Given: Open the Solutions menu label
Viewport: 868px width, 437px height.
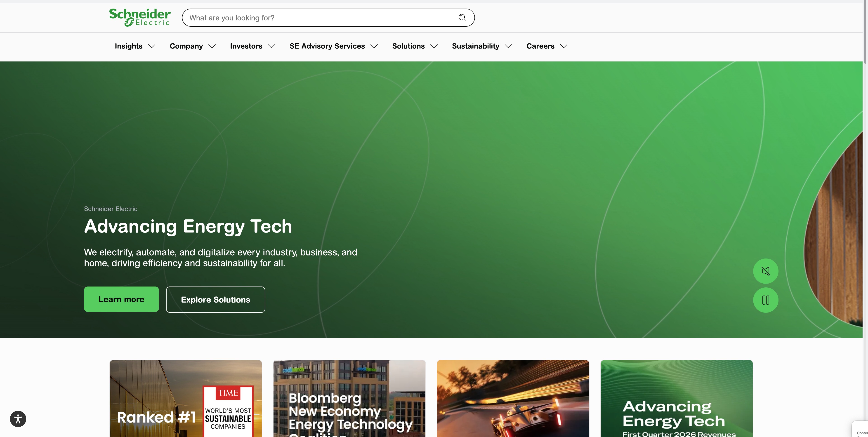Looking at the screenshot, I should point(408,46).
